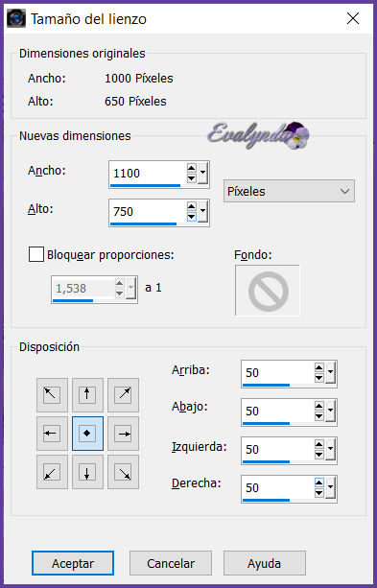Screen dimensions: 377x588
Task: Click the Ayuda button
Action: pos(265,563)
